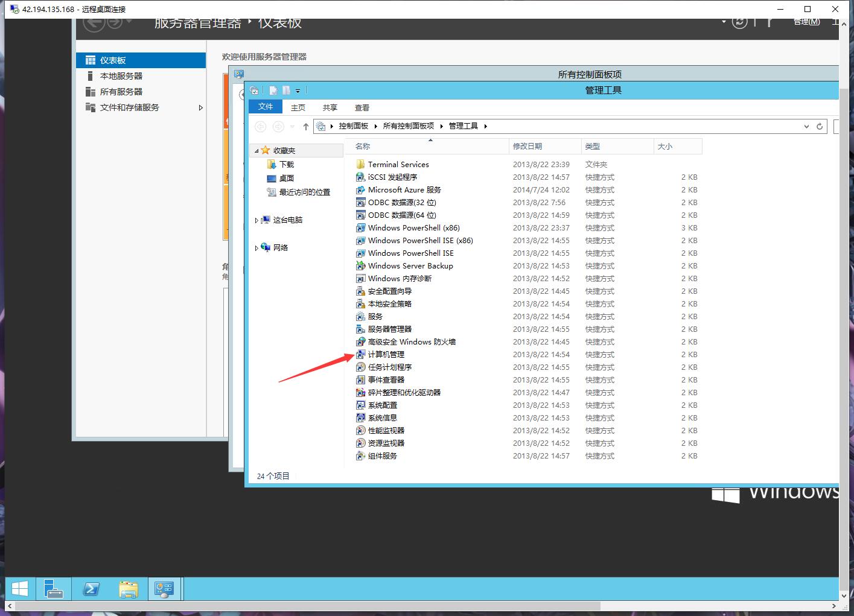
Task: Launch Windows PowerShell from the taskbar
Action: tap(91, 588)
